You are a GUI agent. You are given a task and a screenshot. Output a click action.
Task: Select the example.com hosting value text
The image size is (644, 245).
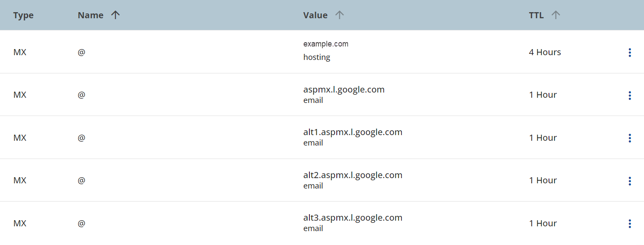coord(325,44)
